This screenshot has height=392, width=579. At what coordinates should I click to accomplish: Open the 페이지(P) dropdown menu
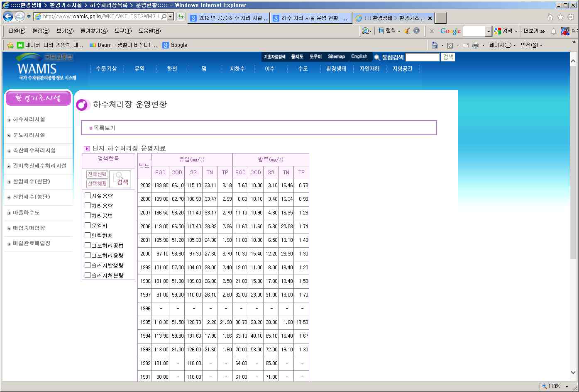[502, 45]
